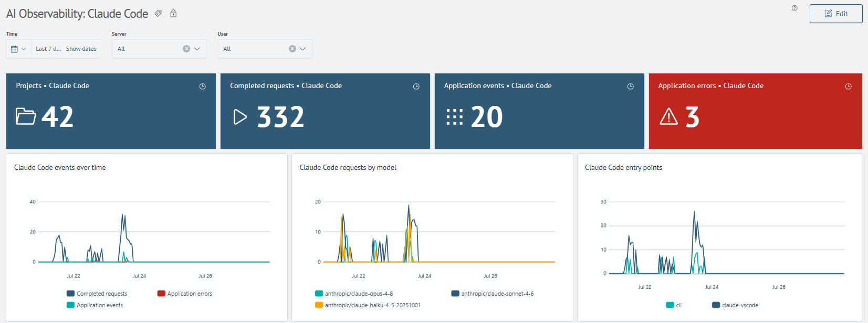Toggle the Application events legend swatch
Viewport: 868px width, 323px height.
70,305
